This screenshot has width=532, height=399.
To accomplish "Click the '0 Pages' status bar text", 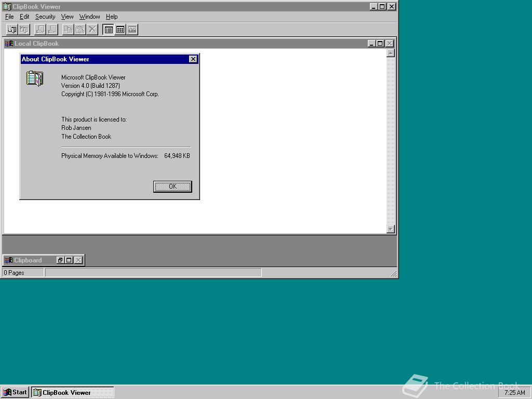I will coord(14,273).
